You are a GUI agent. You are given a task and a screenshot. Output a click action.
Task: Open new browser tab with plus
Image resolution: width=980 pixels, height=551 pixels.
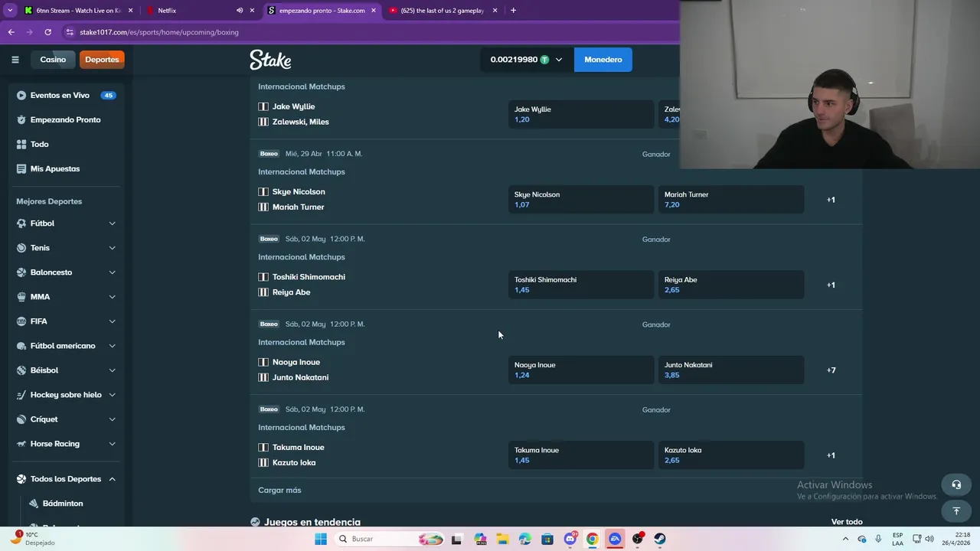pyautogui.click(x=513, y=11)
